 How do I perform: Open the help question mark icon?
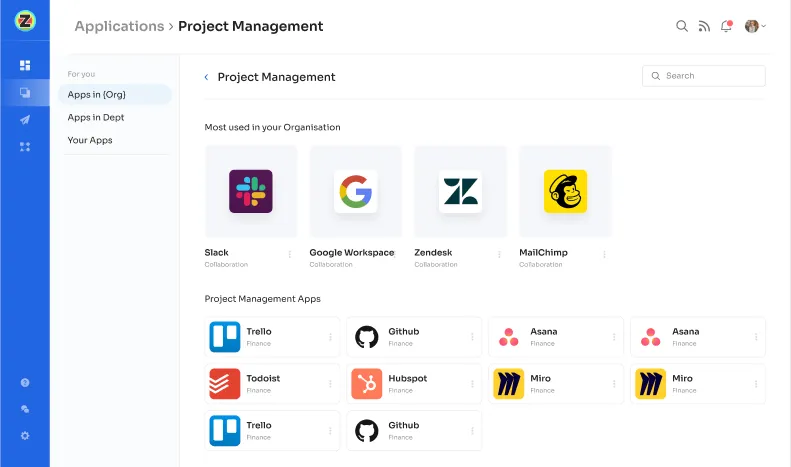(25, 383)
